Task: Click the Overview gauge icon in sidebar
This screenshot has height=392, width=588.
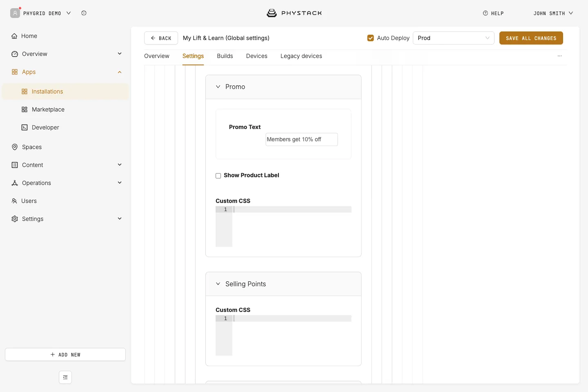Action: (15, 54)
